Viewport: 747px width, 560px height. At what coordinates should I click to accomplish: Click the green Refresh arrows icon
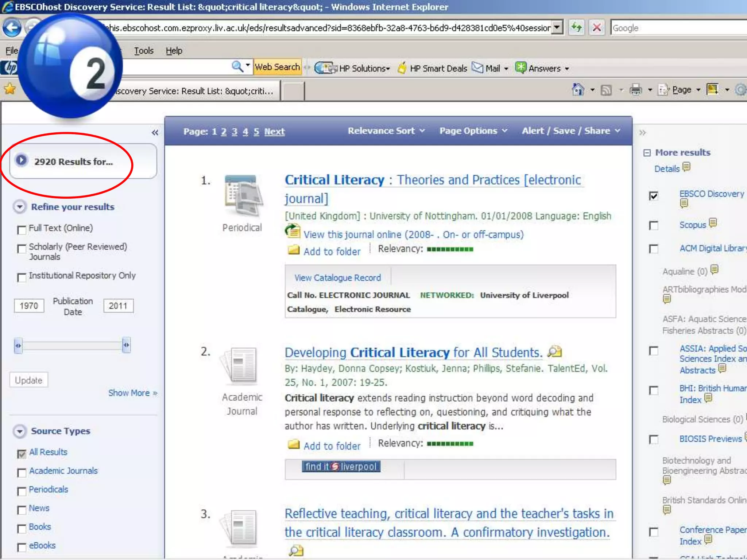click(576, 28)
